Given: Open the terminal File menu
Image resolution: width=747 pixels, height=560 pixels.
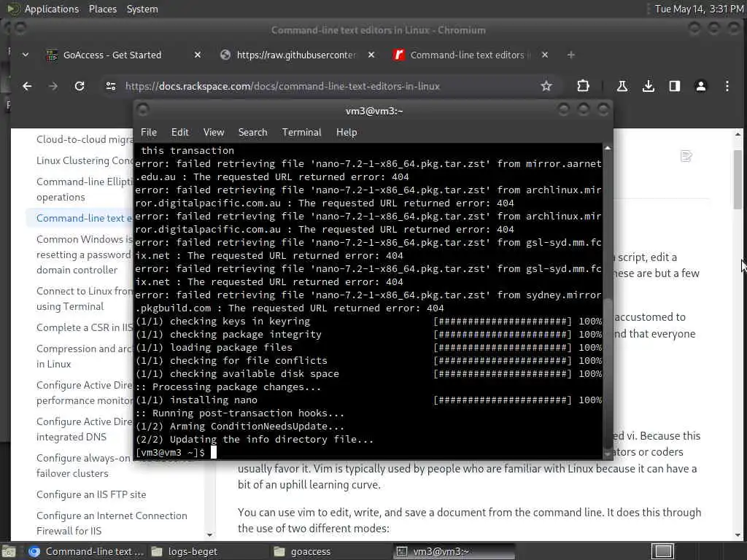Looking at the screenshot, I should (x=149, y=133).
